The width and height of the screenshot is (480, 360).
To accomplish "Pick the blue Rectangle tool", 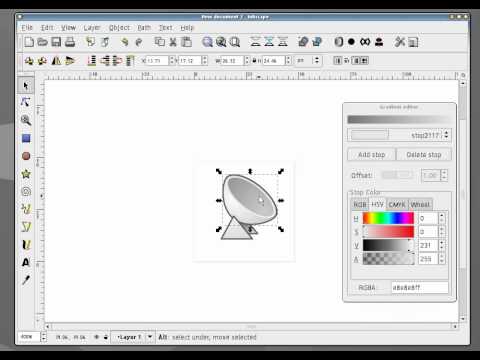I will (26, 138).
